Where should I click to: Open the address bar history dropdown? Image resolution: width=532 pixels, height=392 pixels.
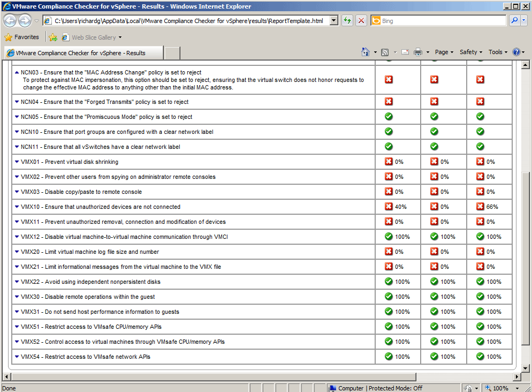click(x=334, y=21)
